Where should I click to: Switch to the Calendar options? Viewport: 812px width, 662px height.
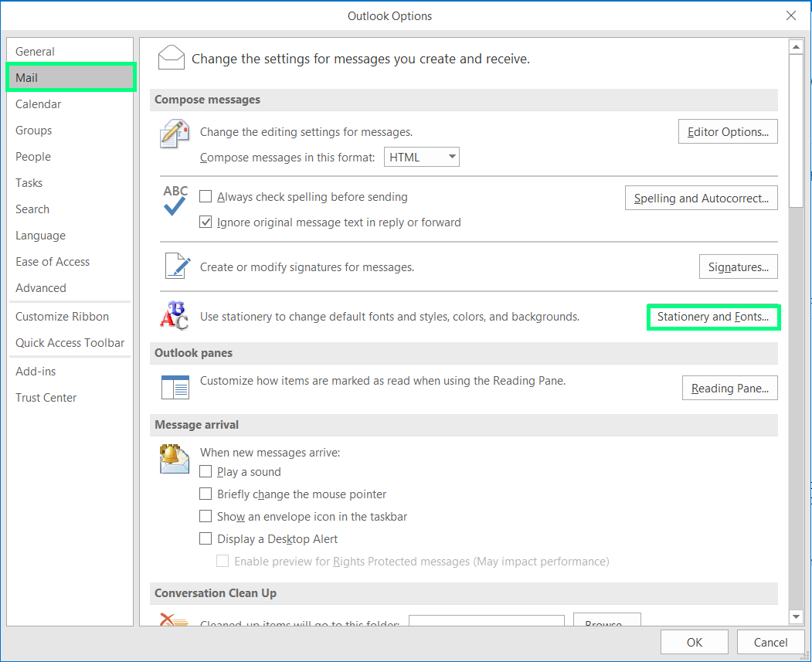tap(70, 104)
